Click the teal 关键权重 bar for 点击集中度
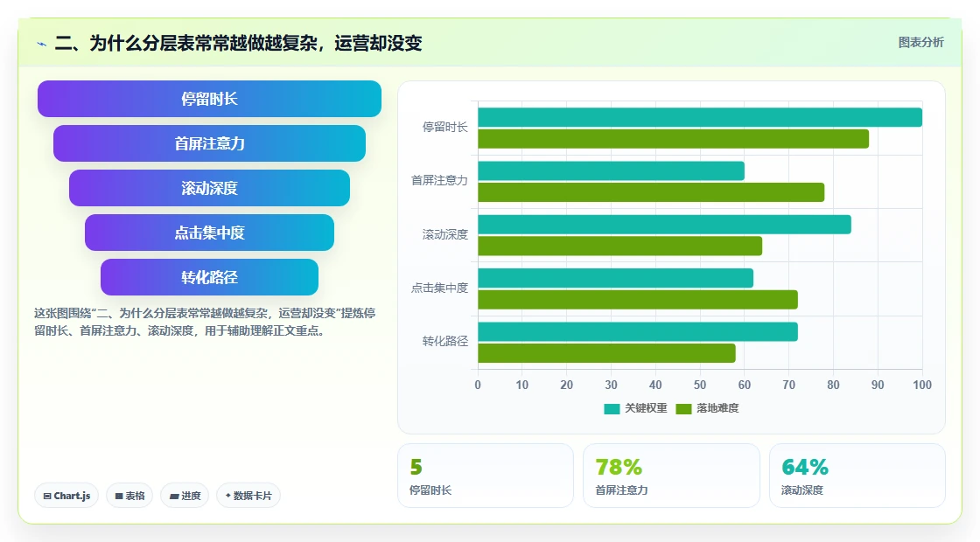Image resolution: width=980 pixels, height=542 pixels. pos(616,279)
